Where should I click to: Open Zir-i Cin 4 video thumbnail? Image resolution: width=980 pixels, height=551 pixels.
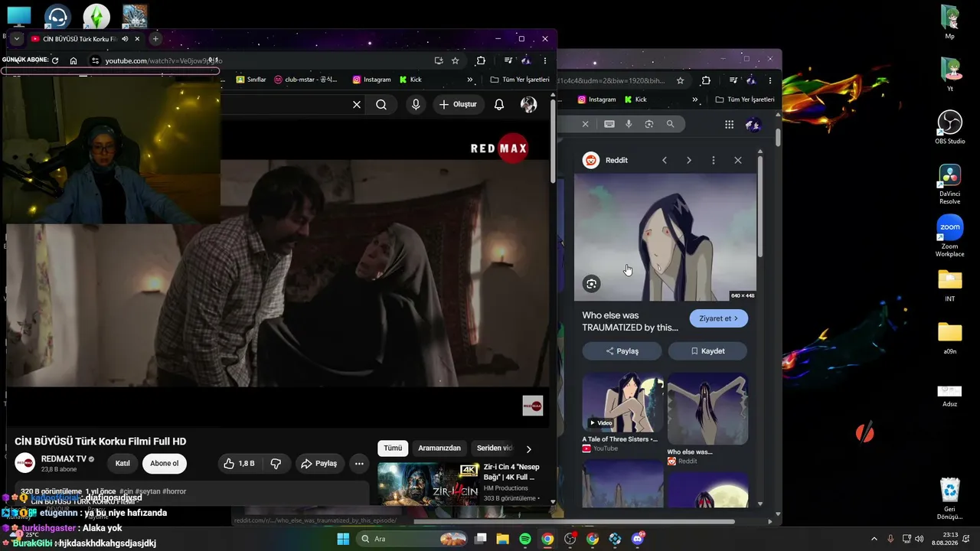429,484
